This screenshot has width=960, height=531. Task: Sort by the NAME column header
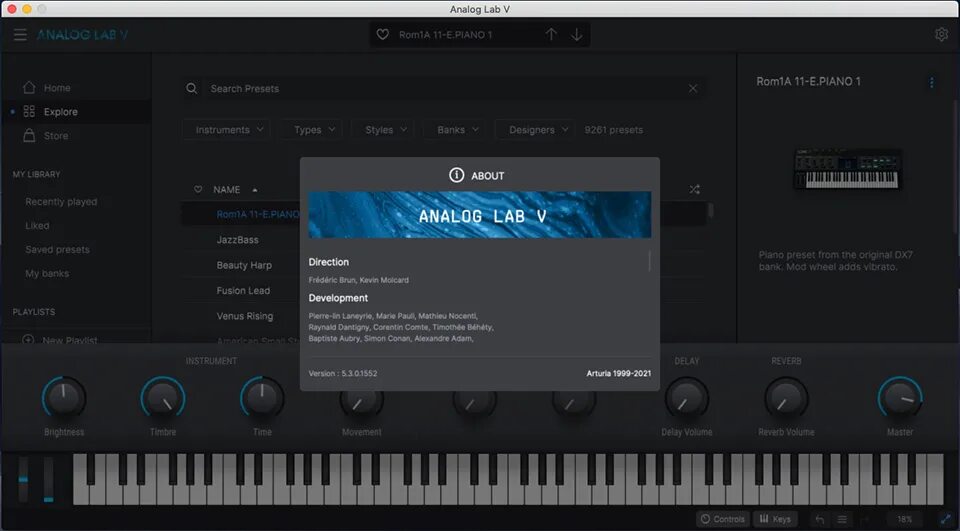(227, 190)
